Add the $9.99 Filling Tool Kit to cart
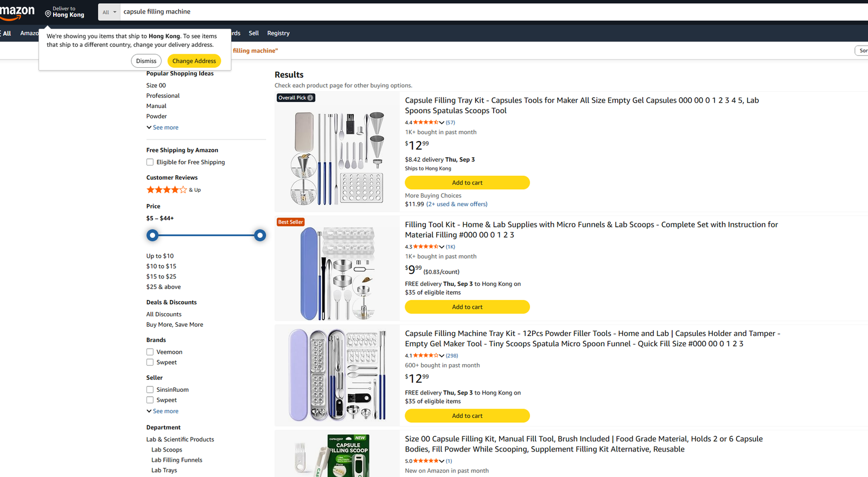This screenshot has width=868, height=477. coord(467,307)
